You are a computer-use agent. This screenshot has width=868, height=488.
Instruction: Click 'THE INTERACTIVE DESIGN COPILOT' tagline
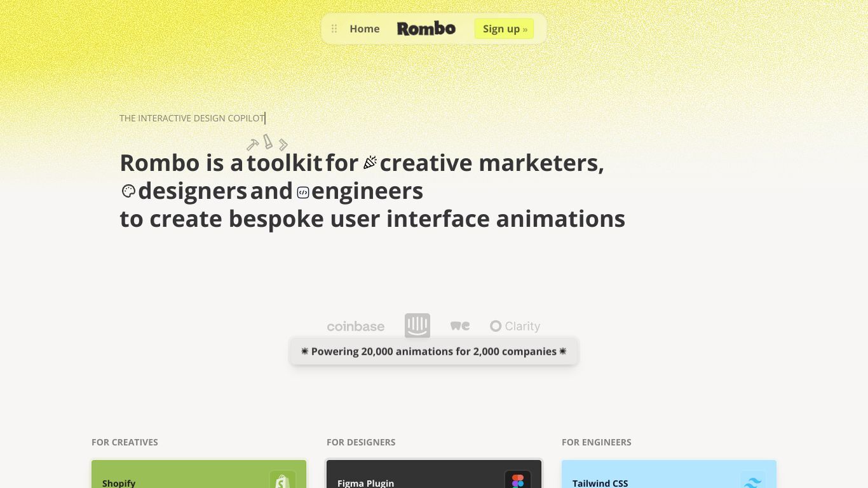coord(192,118)
